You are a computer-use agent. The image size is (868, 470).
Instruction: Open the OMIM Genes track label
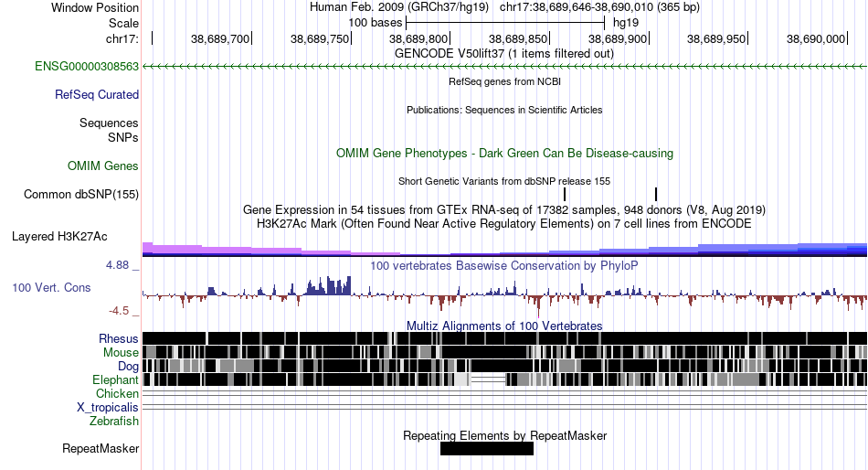[103, 166]
